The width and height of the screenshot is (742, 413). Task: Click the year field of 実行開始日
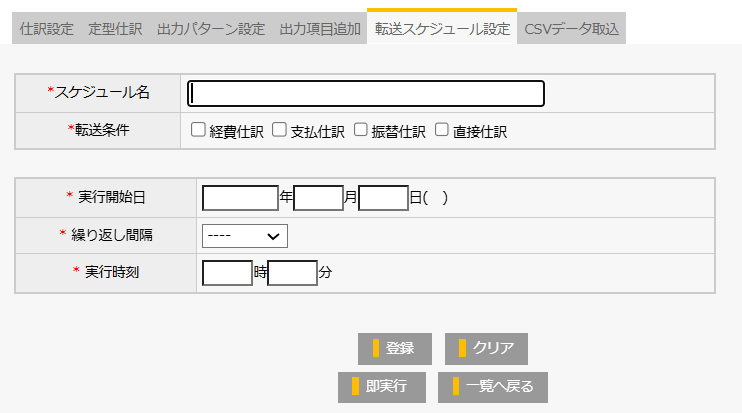tap(240, 198)
